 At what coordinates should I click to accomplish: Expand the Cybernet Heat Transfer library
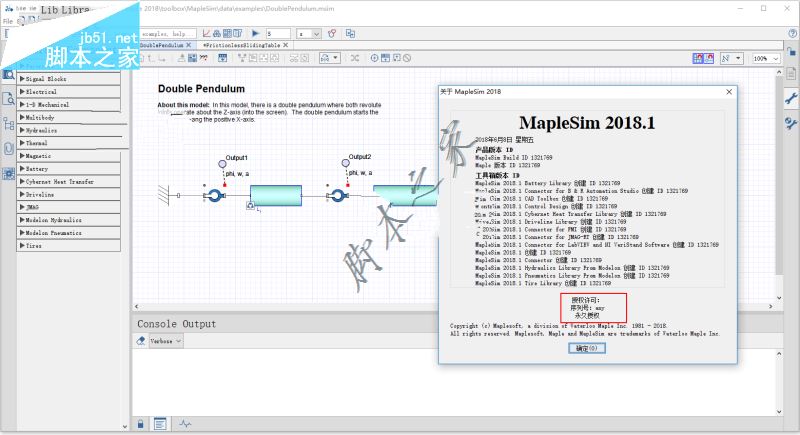69,182
